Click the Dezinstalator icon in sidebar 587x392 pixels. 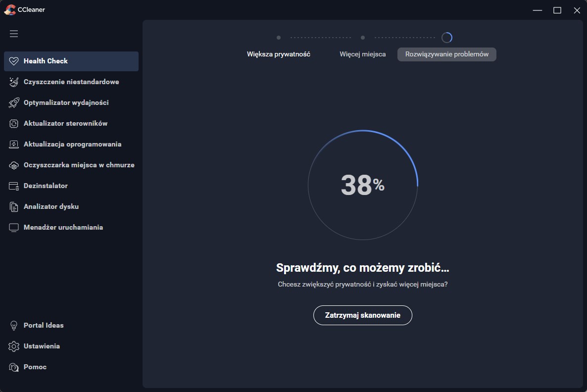click(x=14, y=186)
